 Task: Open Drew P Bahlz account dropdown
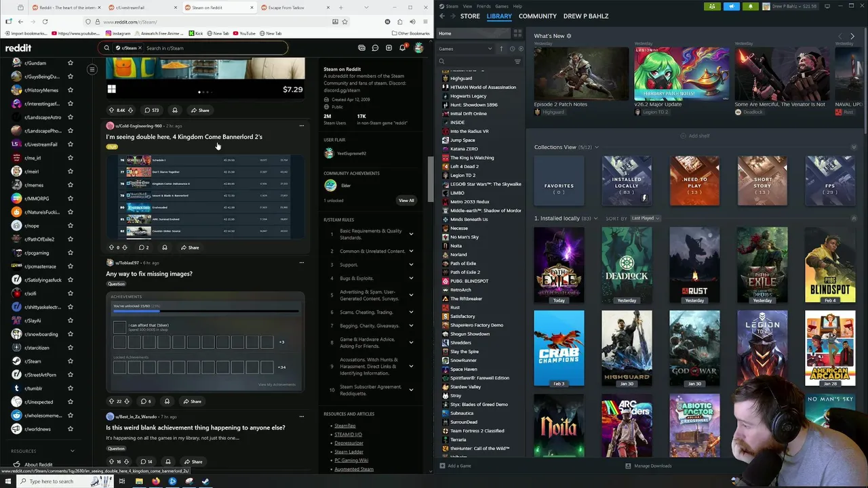(791, 6)
